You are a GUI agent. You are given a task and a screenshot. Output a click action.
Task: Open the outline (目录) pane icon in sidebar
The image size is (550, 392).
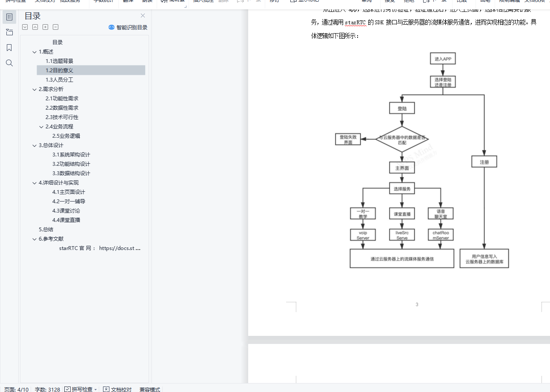click(9, 17)
